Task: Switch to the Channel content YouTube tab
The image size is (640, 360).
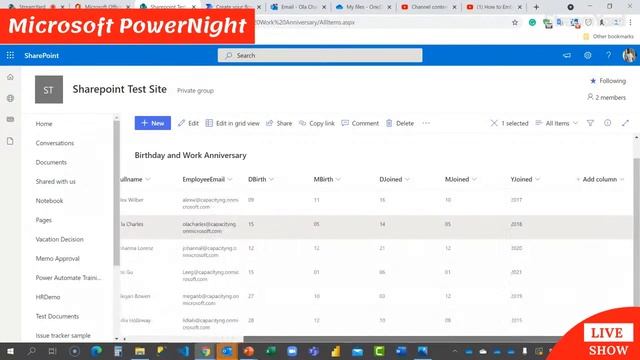Action: pos(429,7)
